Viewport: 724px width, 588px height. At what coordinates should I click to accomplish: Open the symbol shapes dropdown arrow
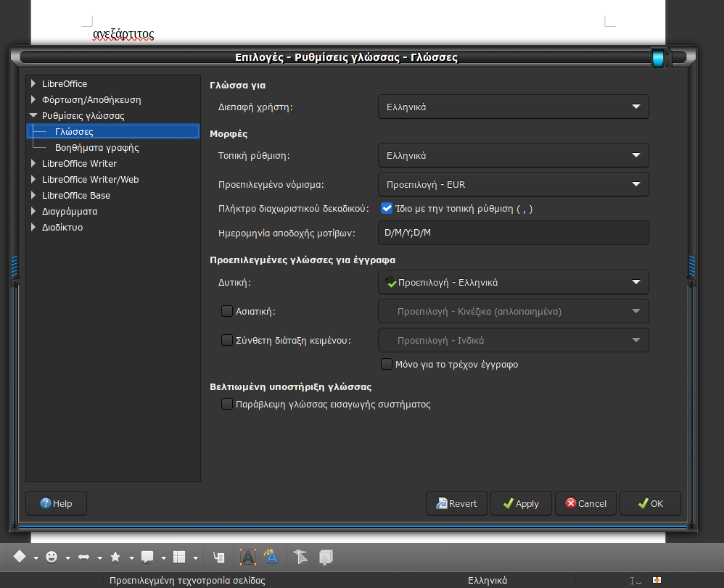point(67,558)
